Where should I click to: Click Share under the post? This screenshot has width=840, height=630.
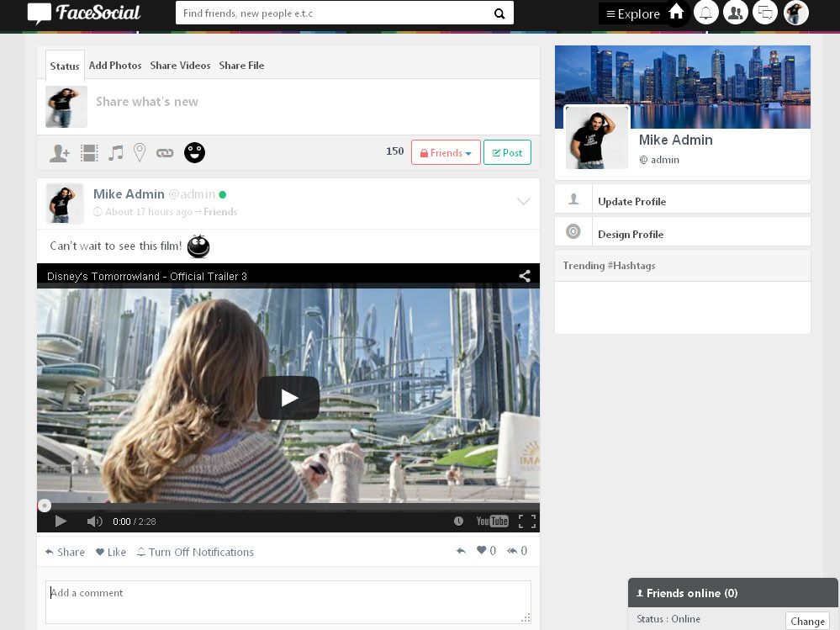click(65, 552)
